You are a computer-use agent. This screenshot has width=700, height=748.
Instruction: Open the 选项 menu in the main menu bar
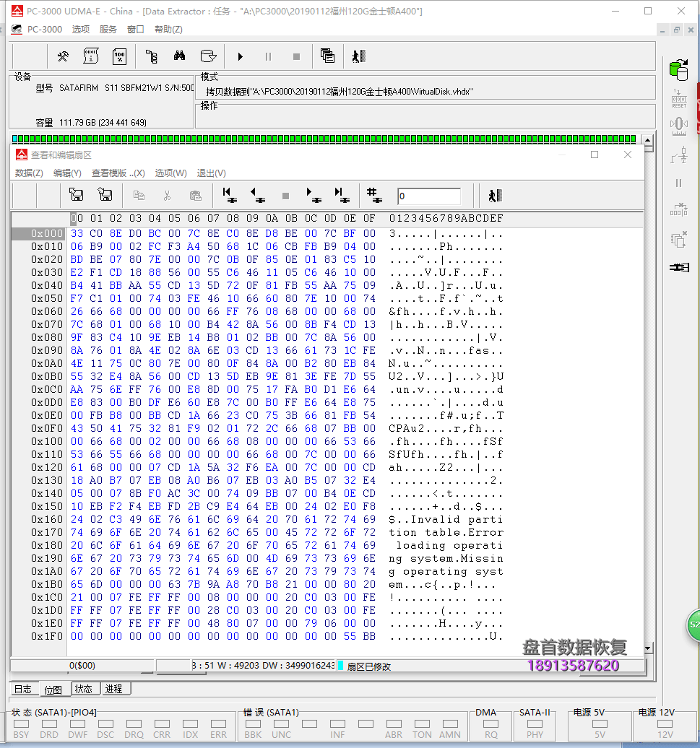click(81, 29)
